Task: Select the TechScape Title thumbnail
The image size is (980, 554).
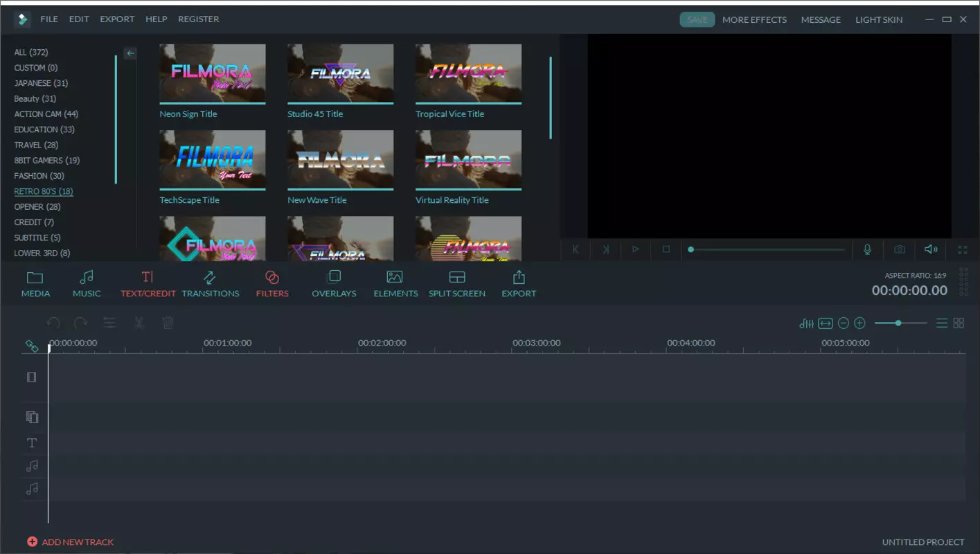Action: [213, 160]
